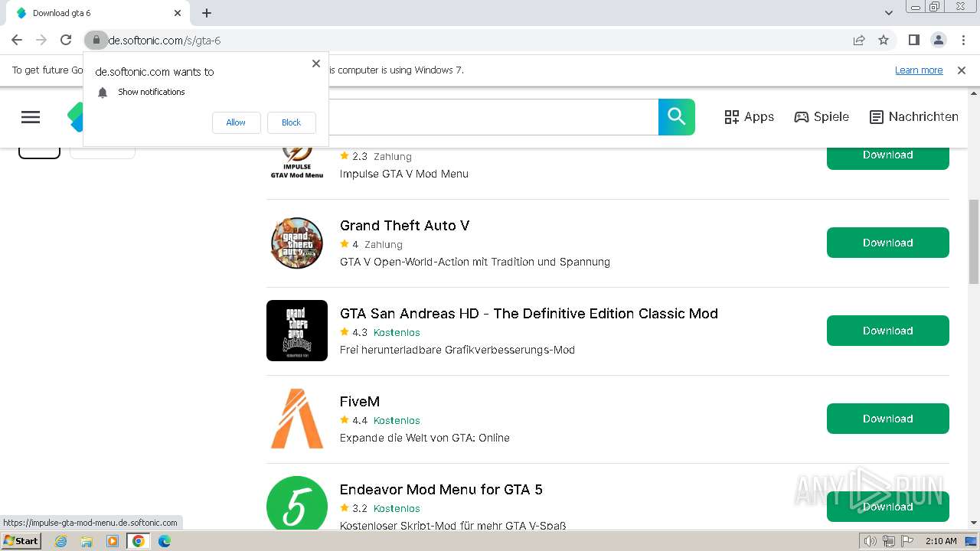Open FiveM title link
The height and width of the screenshot is (551, 980).
(360, 402)
